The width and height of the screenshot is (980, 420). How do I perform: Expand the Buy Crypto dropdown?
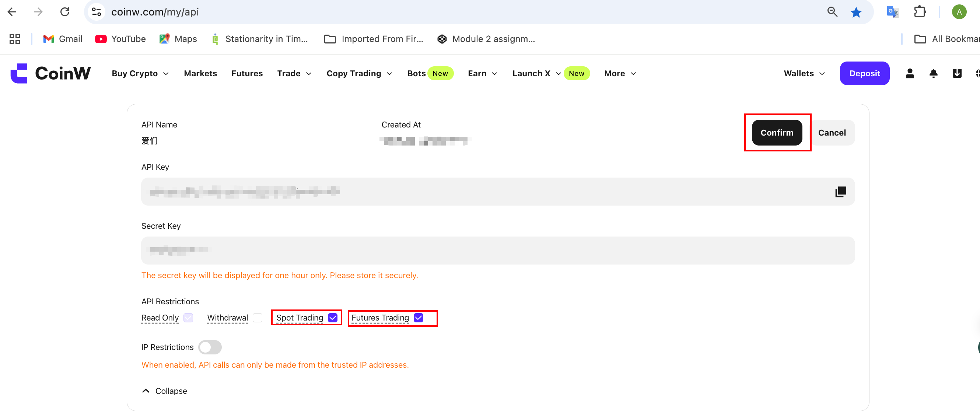(140, 73)
